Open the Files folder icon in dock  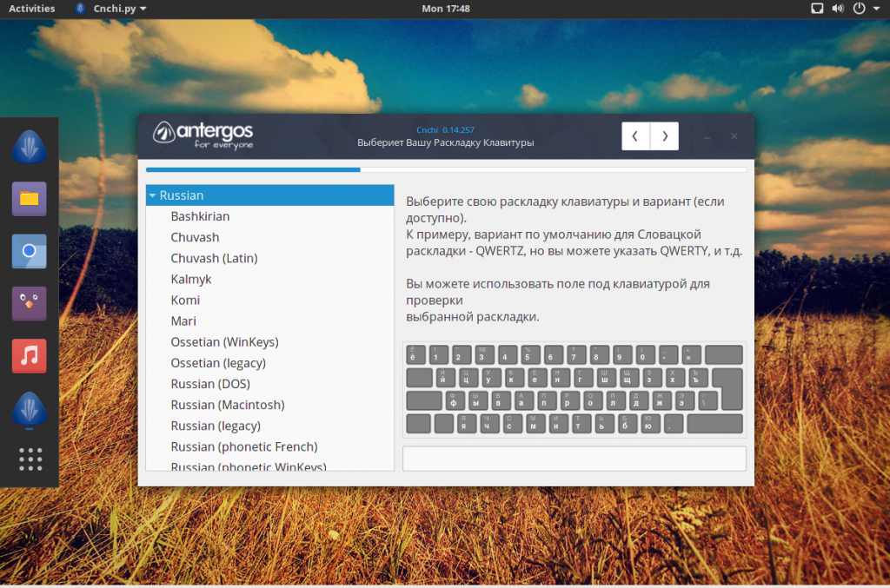29,199
